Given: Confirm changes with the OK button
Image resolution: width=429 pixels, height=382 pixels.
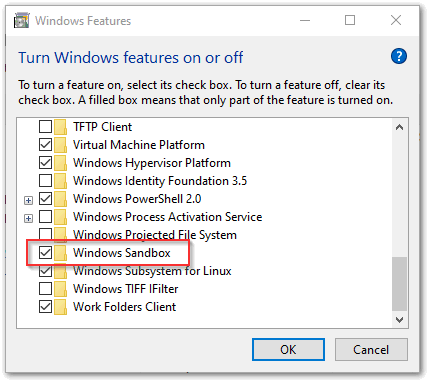Looking at the screenshot, I should 288,350.
